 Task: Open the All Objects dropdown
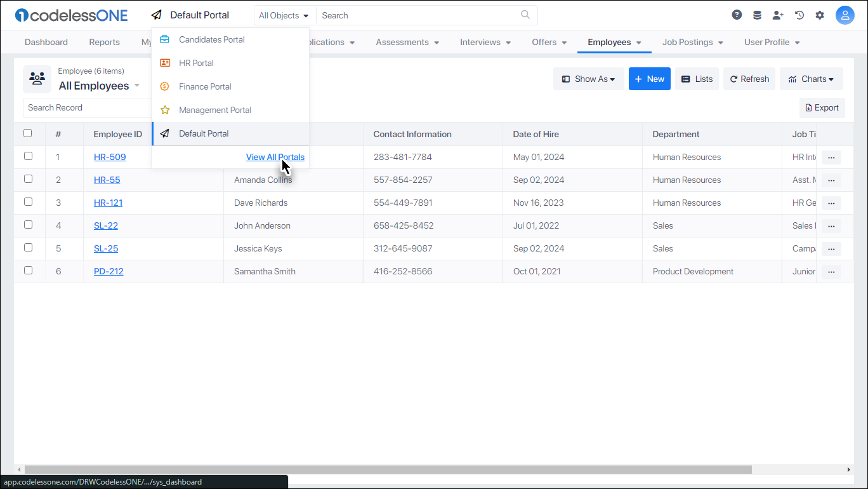[x=284, y=15]
